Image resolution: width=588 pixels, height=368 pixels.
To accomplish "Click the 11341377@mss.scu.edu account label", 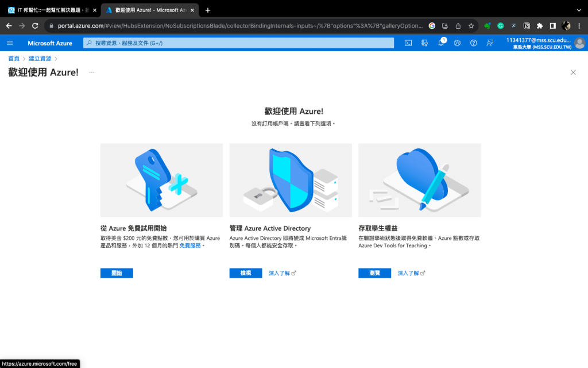I will 539,40.
